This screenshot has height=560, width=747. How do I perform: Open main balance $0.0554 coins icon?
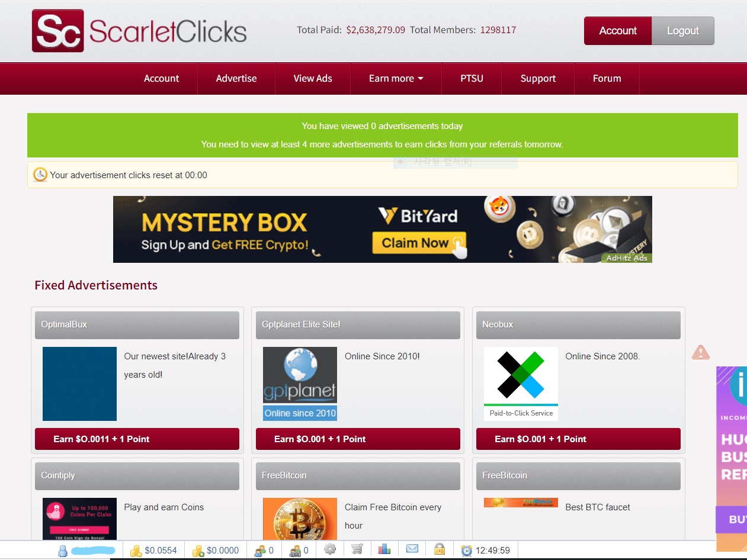pyautogui.click(x=136, y=551)
